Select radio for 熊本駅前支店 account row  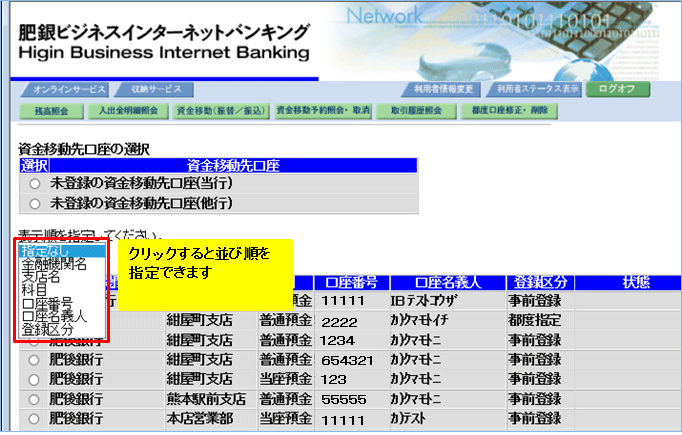[35, 397]
